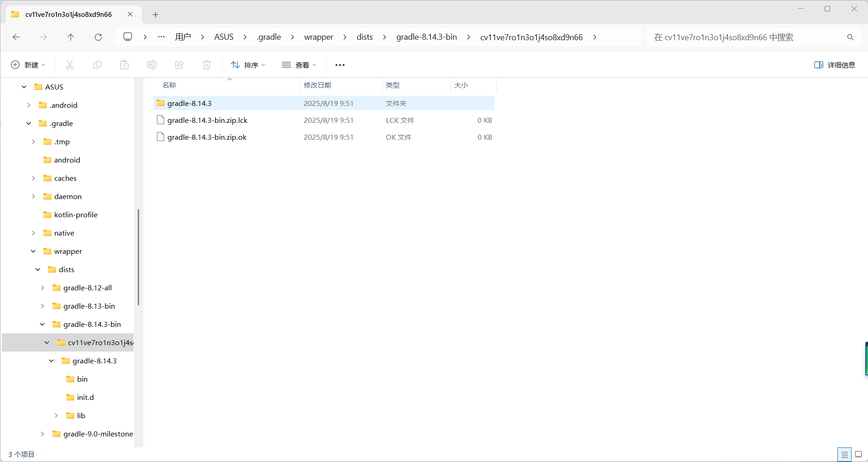The height and width of the screenshot is (462, 868).
Task: Toggle the 详细信息 details pane
Action: point(835,65)
